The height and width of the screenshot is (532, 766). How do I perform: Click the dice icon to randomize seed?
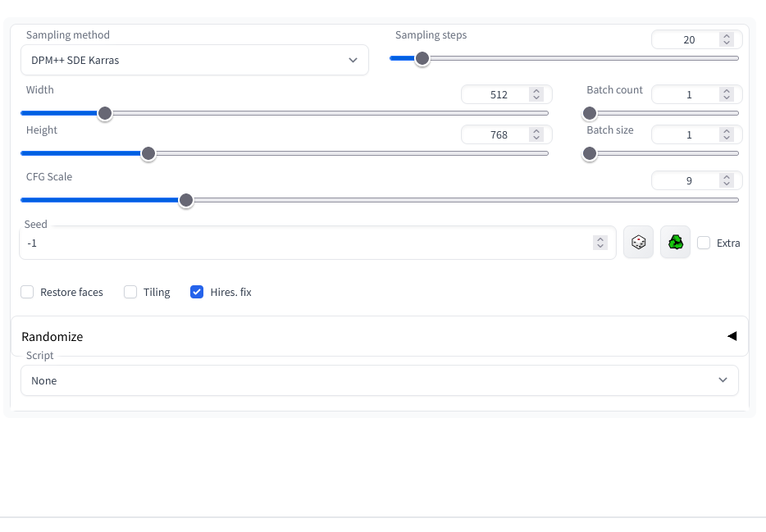[x=638, y=242]
